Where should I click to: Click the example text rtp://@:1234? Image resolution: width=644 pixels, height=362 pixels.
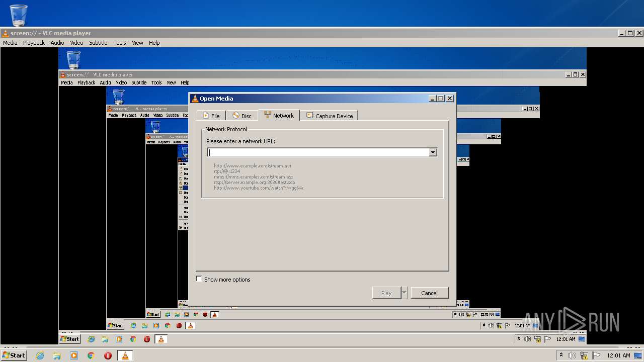click(227, 171)
